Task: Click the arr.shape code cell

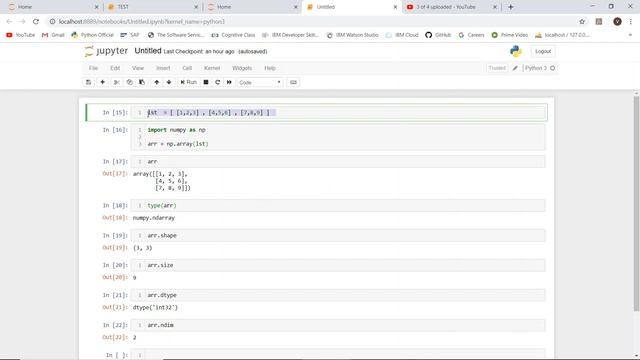Action: click(x=338, y=236)
